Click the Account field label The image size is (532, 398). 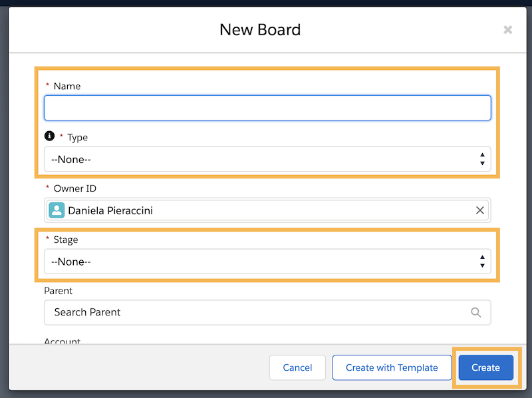tap(62, 341)
